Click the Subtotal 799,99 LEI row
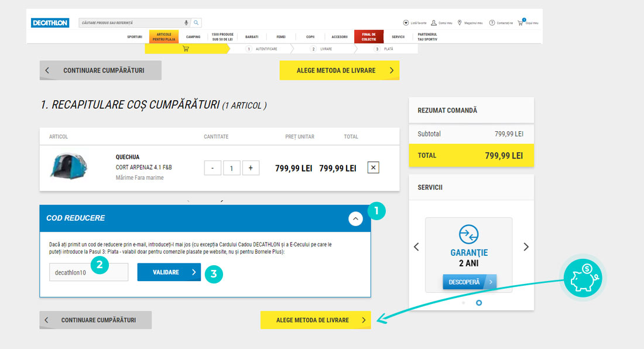Image resolution: width=644 pixels, height=349 pixels. point(471,134)
